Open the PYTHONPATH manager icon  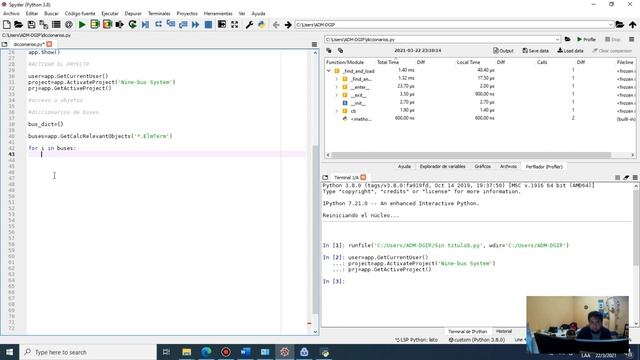click(262, 25)
